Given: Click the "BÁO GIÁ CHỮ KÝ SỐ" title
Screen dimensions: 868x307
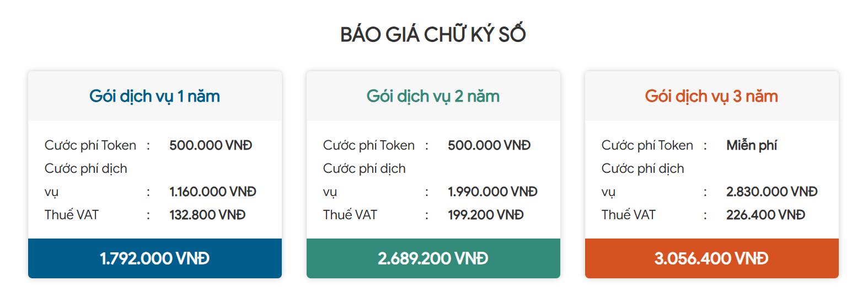Looking at the screenshot, I should (433, 34).
